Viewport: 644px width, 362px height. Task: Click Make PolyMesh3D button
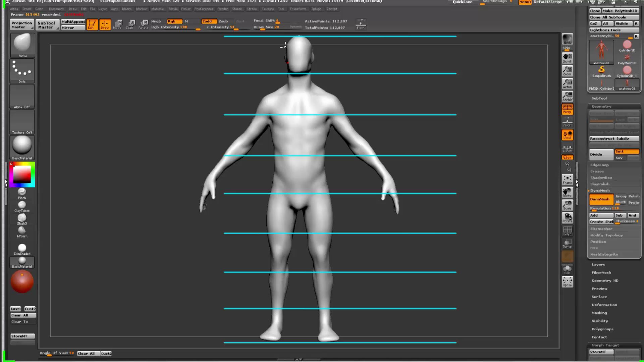(x=620, y=11)
